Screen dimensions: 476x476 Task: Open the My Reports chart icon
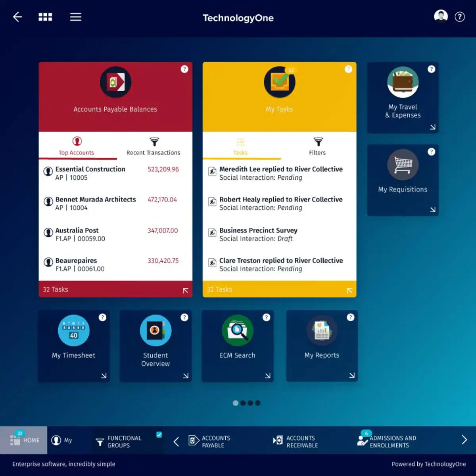coord(322,330)
